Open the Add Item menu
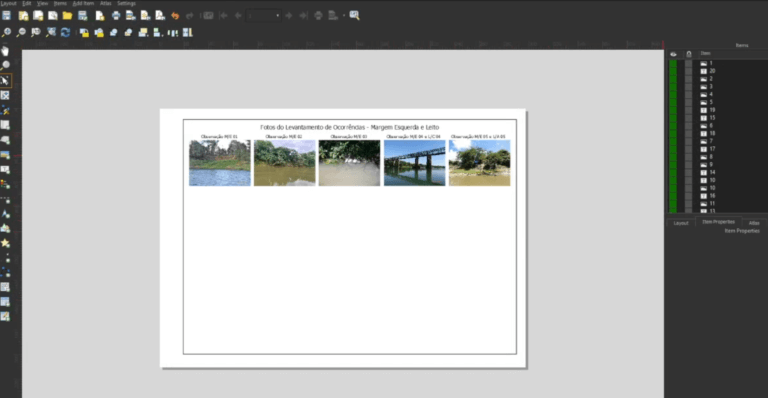Viewport: 768px width, 398px height. (83, 3)
